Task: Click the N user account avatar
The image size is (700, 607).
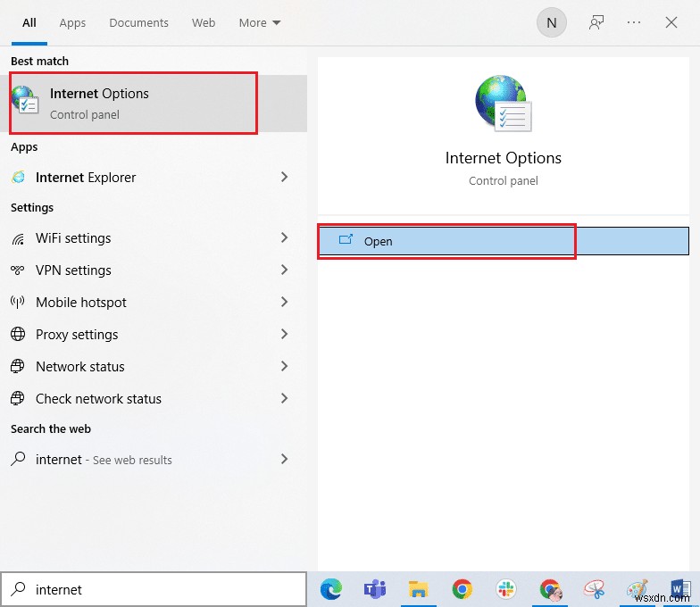Action: pyautogui.click(x=552, y=22)
